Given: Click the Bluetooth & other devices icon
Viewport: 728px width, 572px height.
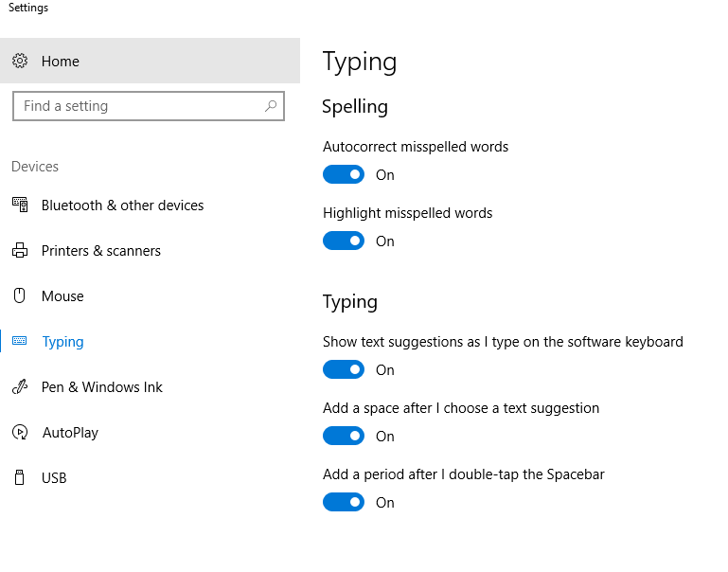Looking at the screenshot, I should [x=20, y=205].
